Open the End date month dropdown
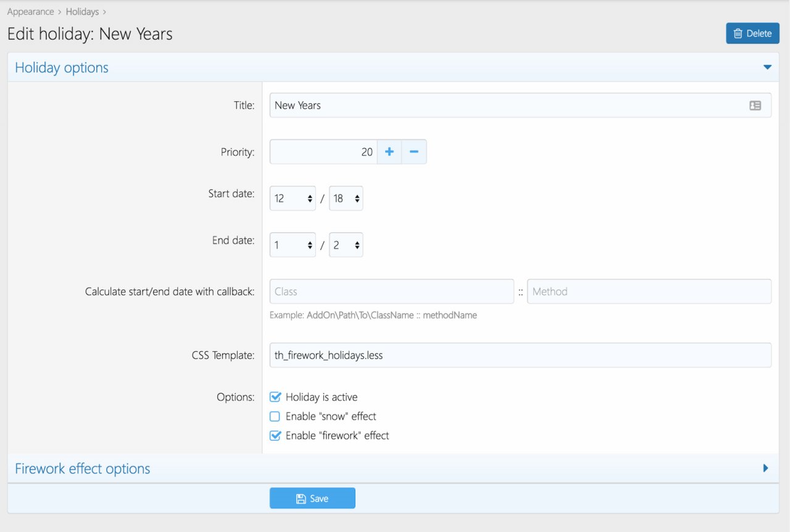790x532 pixels. pyautogui.click(x=293, y=245)
